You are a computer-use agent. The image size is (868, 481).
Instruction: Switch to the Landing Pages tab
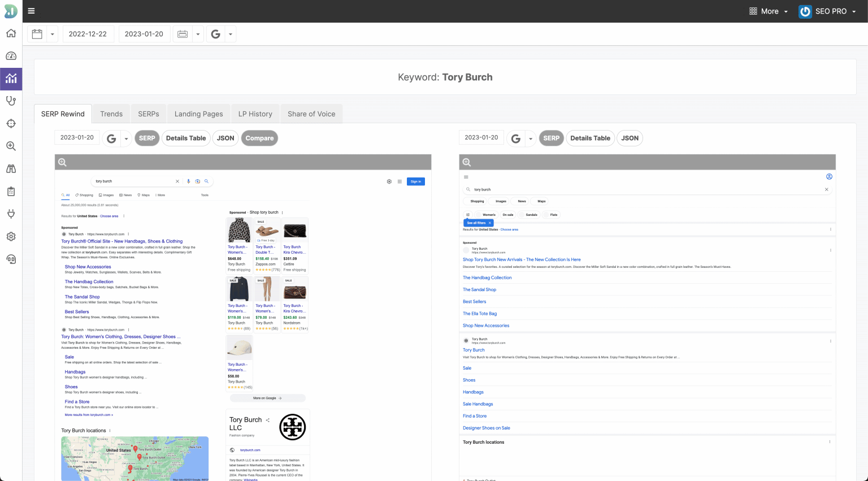click(x=198, y=114)
